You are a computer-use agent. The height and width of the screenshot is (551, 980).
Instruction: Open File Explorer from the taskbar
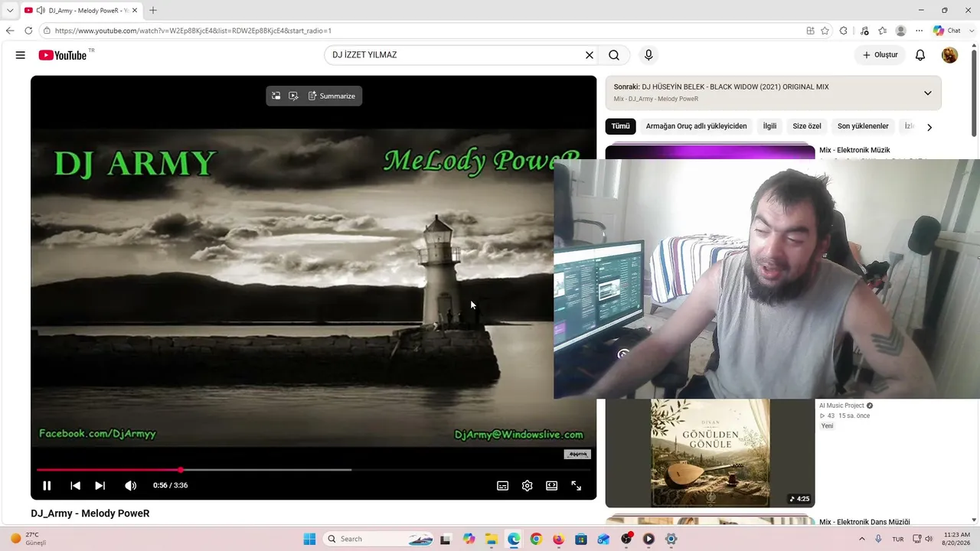coord(491,539)
